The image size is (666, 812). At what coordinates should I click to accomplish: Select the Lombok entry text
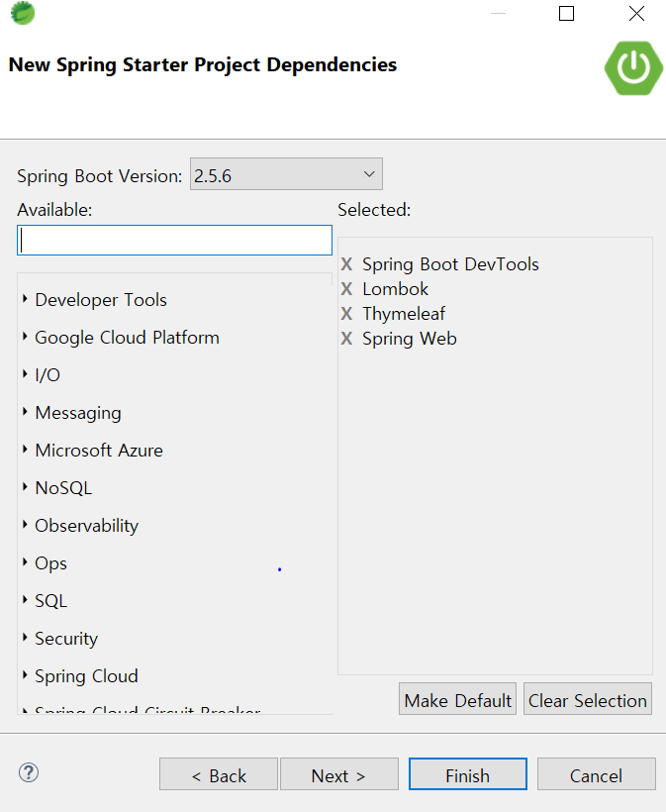point(396,289)
